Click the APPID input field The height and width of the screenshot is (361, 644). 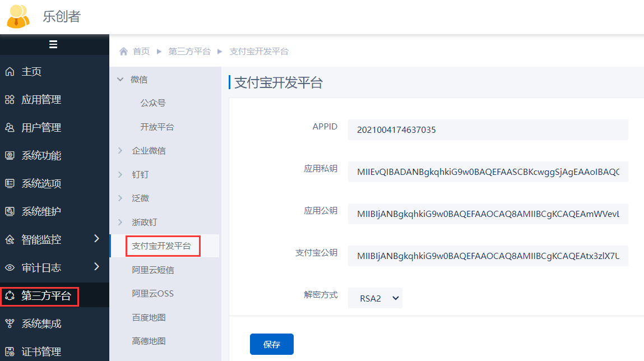[x=488, y=130]
